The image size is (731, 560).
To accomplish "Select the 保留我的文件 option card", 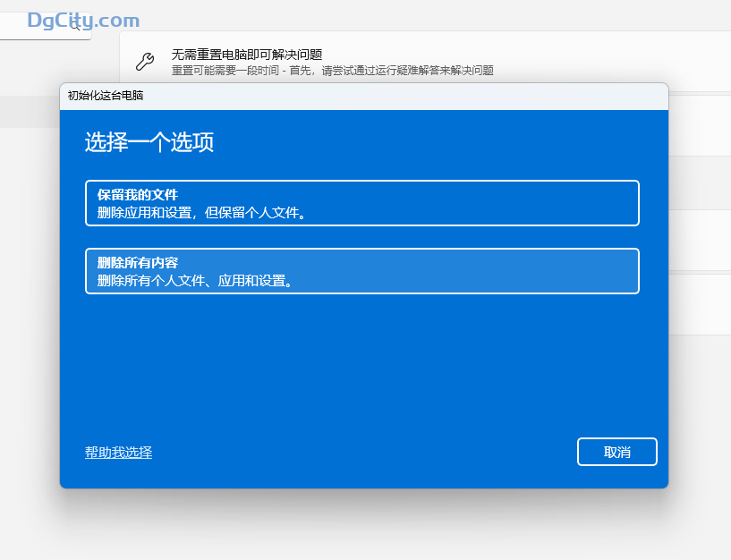I will point(361,203).
